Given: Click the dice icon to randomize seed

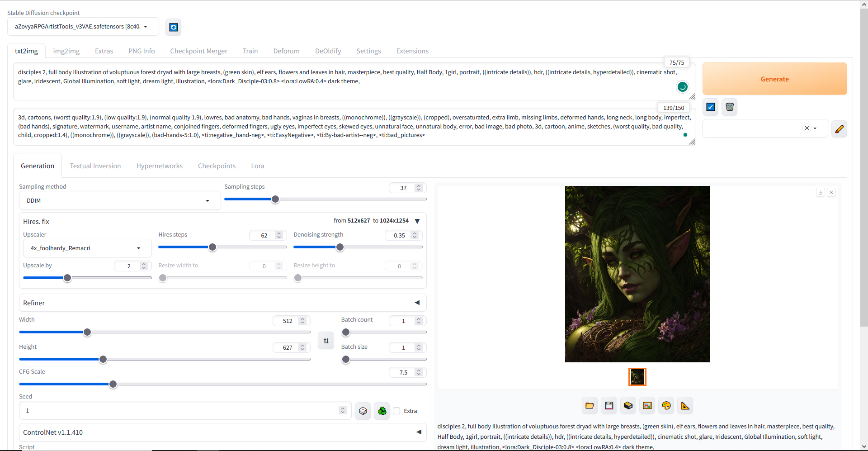Looking at the screenshot, I should click(x=363, y=411).
